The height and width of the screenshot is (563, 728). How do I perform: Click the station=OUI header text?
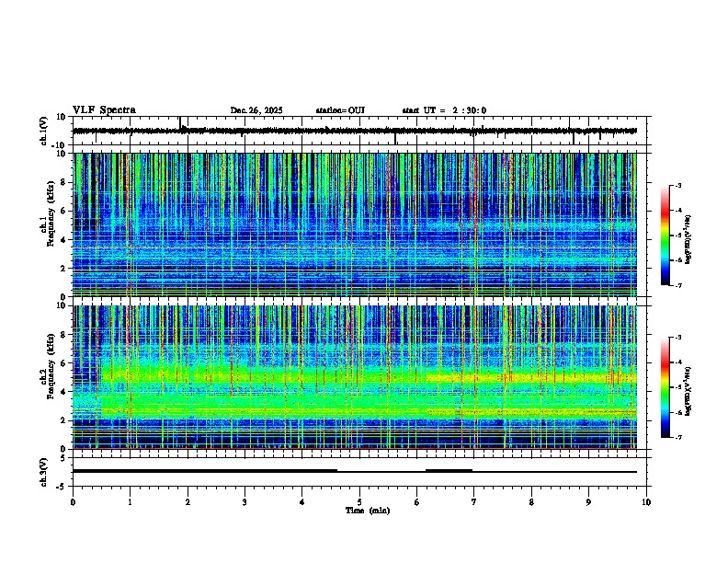(340, 110)
